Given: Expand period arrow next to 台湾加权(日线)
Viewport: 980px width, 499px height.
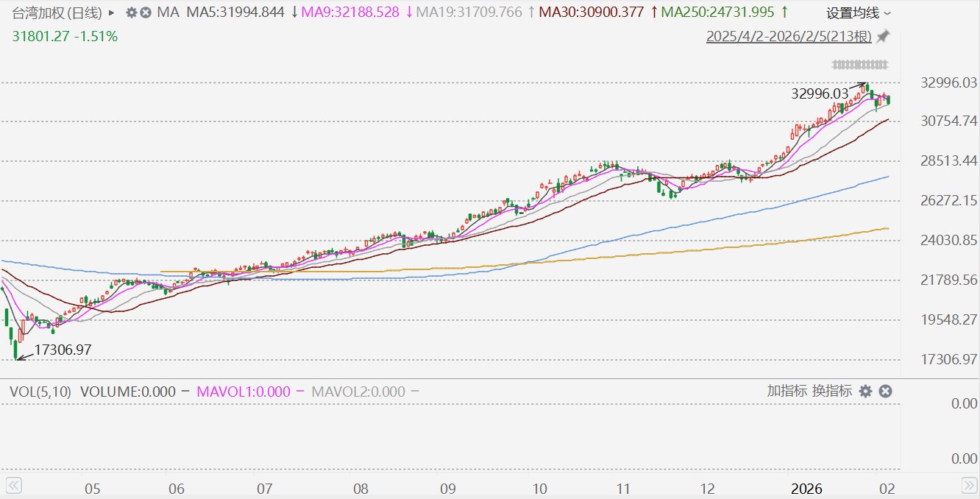Looking at the screenshot, I should 111,13.
